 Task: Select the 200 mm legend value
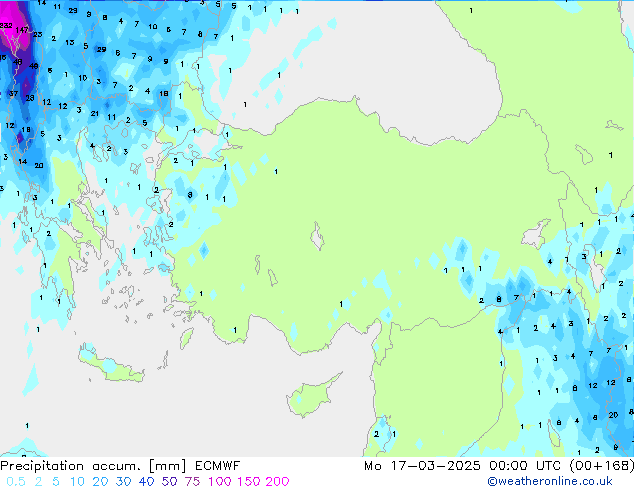click(277, 482)
